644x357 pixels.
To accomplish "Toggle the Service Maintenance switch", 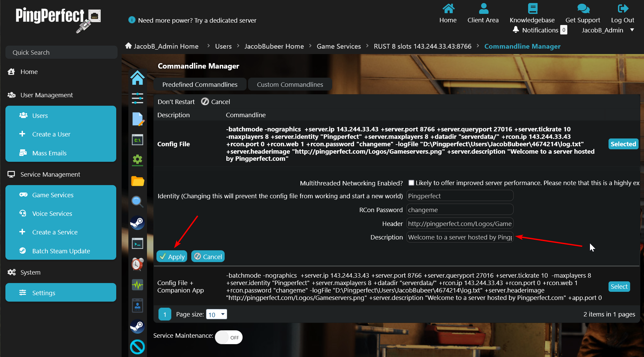I will 229,337.
